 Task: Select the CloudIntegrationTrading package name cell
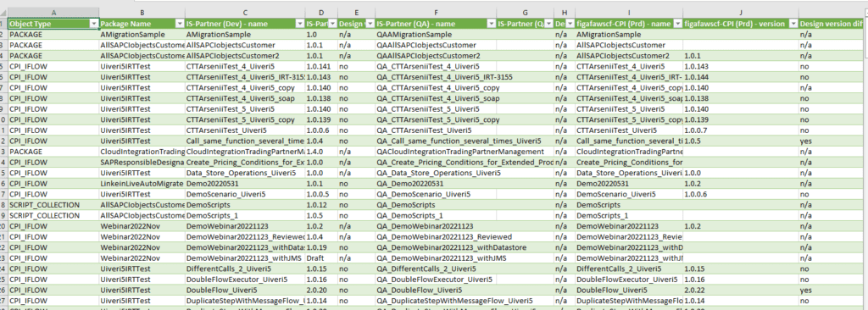point(142,152)
